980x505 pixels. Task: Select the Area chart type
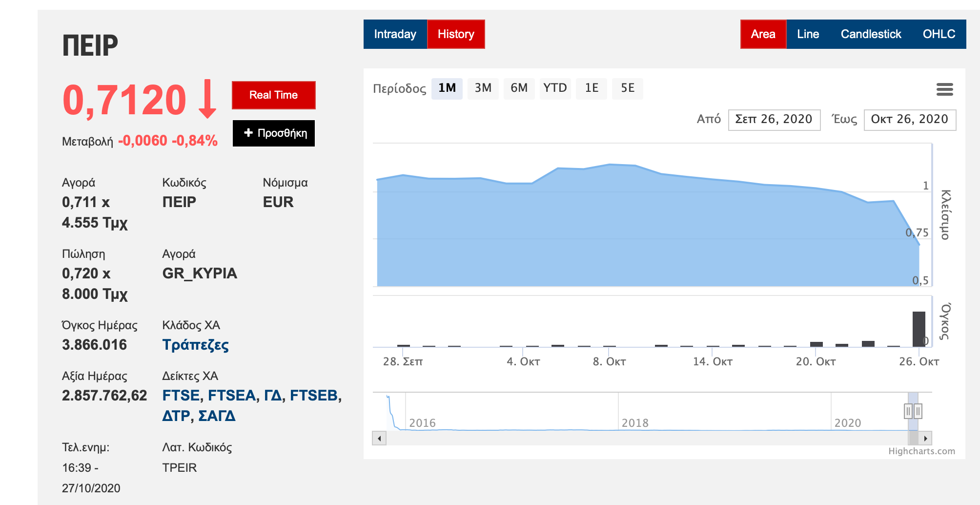point(763,34)
